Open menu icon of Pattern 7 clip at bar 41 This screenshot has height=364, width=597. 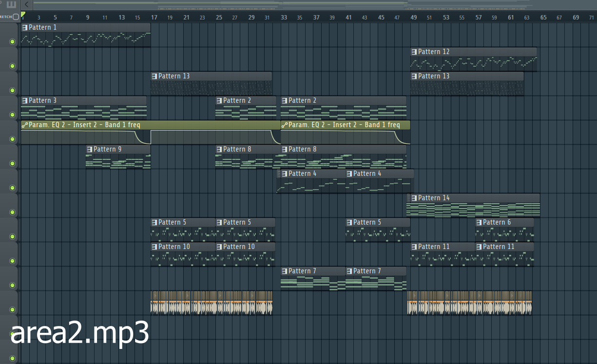pos(349,271)
